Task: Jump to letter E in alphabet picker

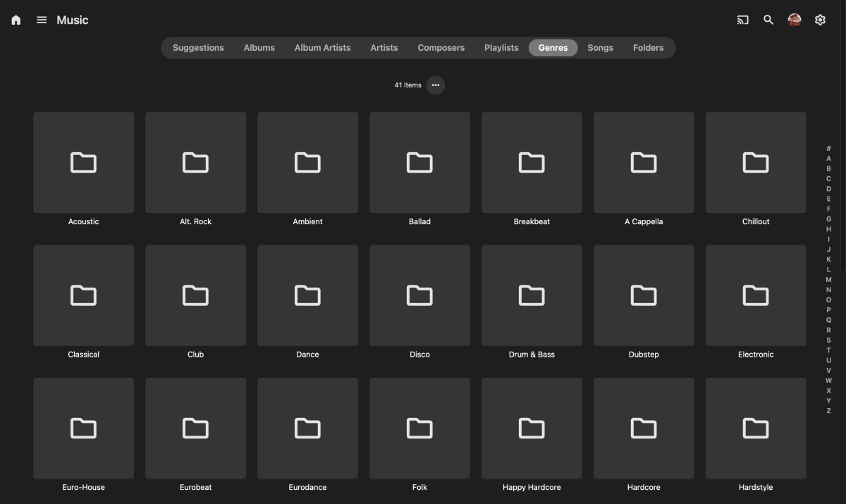Action: [x=828, y=199]
